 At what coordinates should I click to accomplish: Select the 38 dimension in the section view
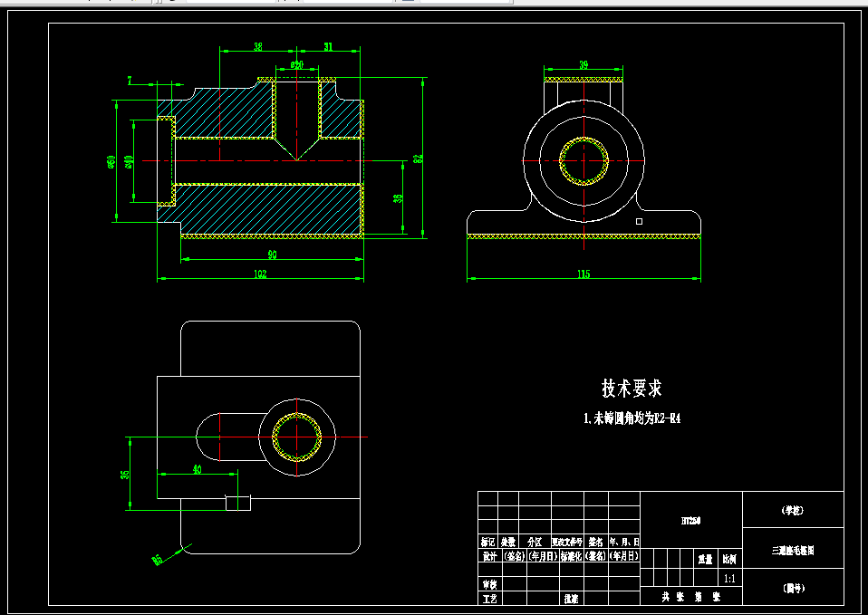point(258,47)
